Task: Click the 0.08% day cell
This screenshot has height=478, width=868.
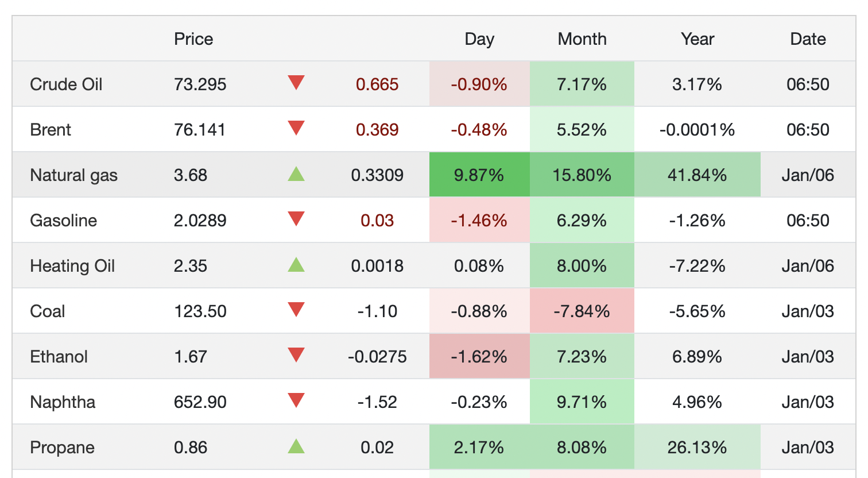Action: [x=479, y=266]
